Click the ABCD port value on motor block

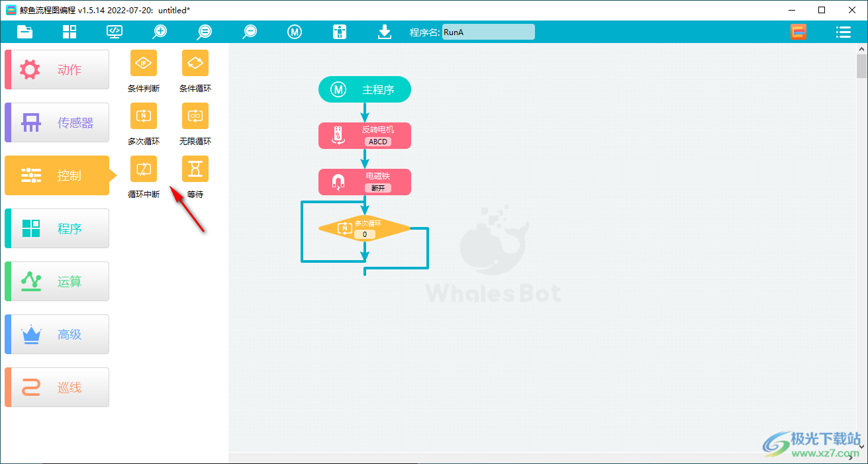377,142
